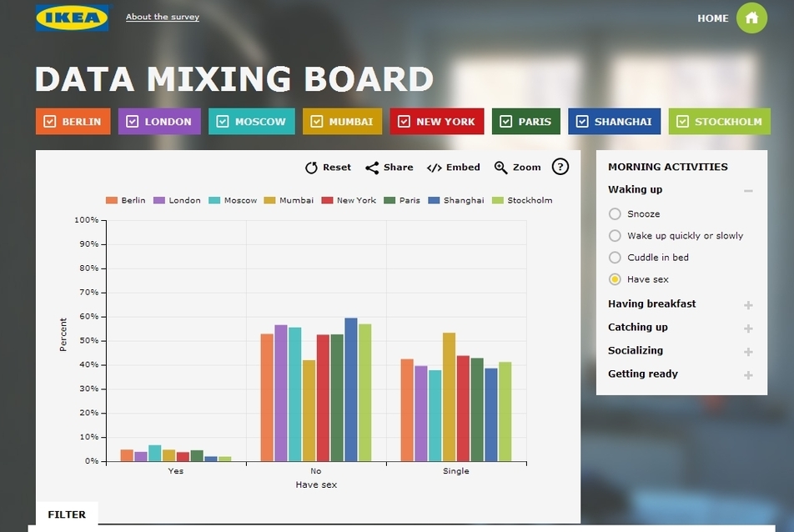The image size is (794, 532).
Task: Select the Have sex radio button
Action: pos(615,279)
